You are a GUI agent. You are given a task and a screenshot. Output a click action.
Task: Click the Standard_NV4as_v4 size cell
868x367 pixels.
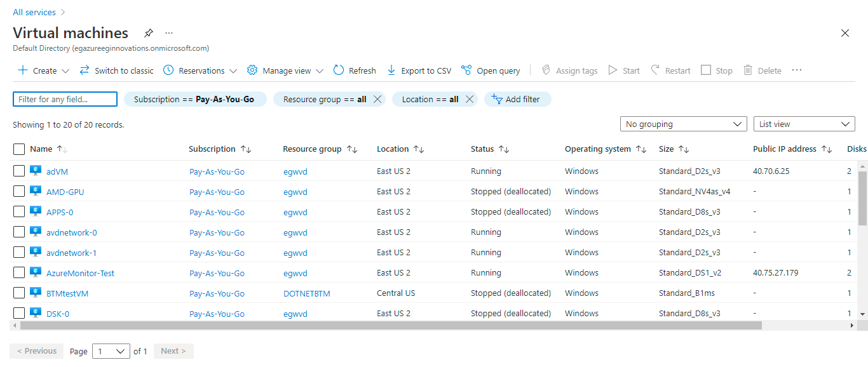click(x=695, y=192)
